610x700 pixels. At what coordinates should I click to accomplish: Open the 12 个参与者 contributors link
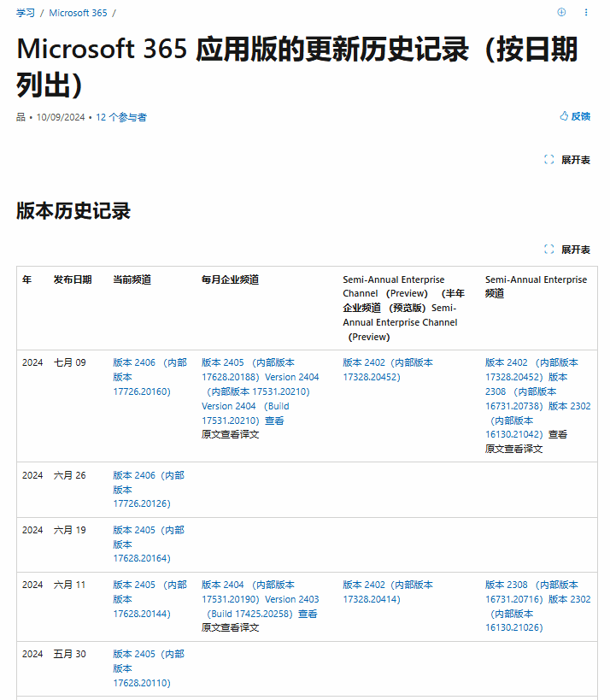point(121,117)
